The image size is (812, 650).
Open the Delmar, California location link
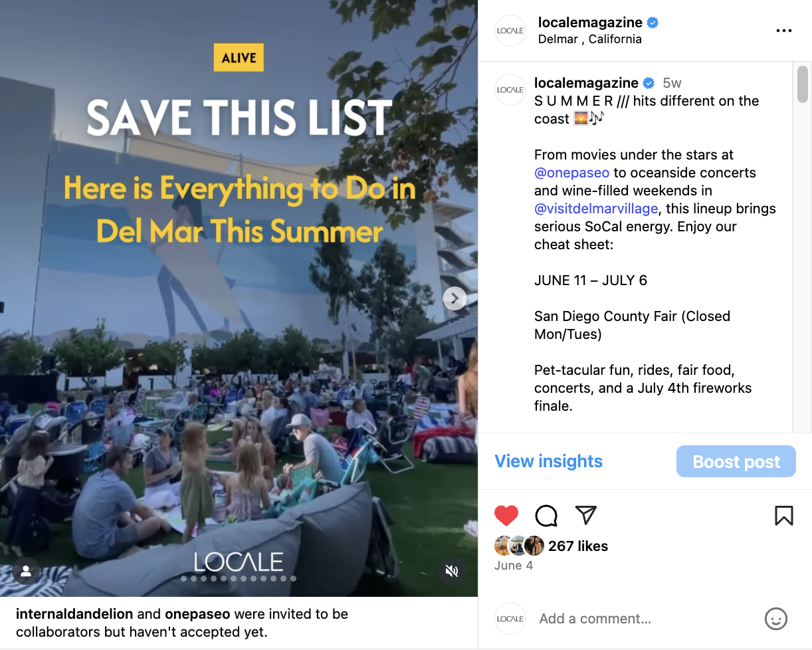[590, 39]
